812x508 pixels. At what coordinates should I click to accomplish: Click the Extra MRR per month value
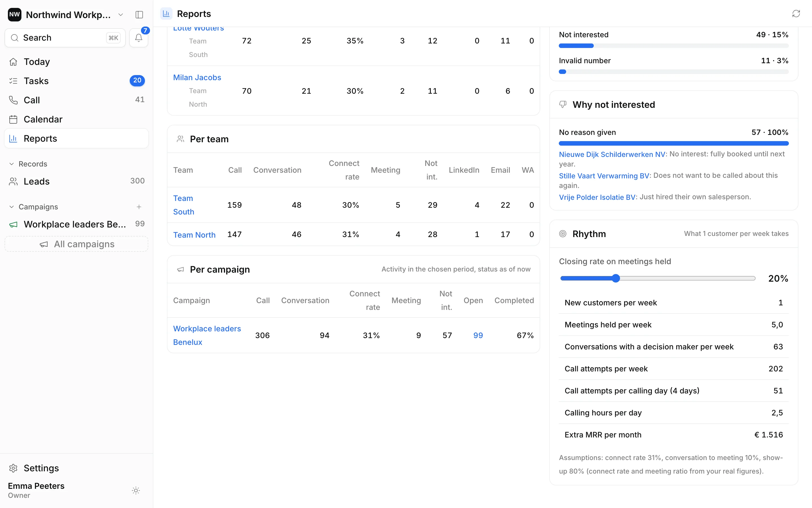768,435
